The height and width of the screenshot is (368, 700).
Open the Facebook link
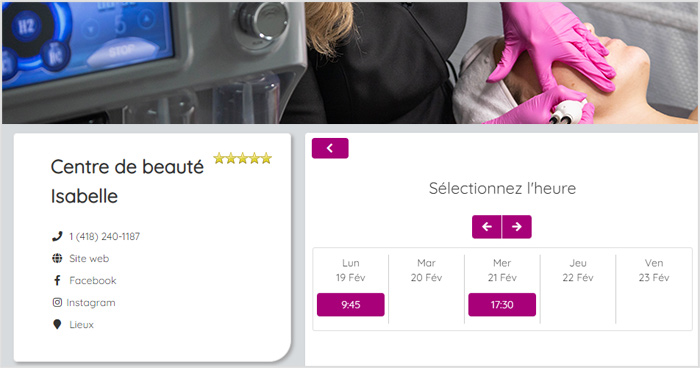(92, 280)
